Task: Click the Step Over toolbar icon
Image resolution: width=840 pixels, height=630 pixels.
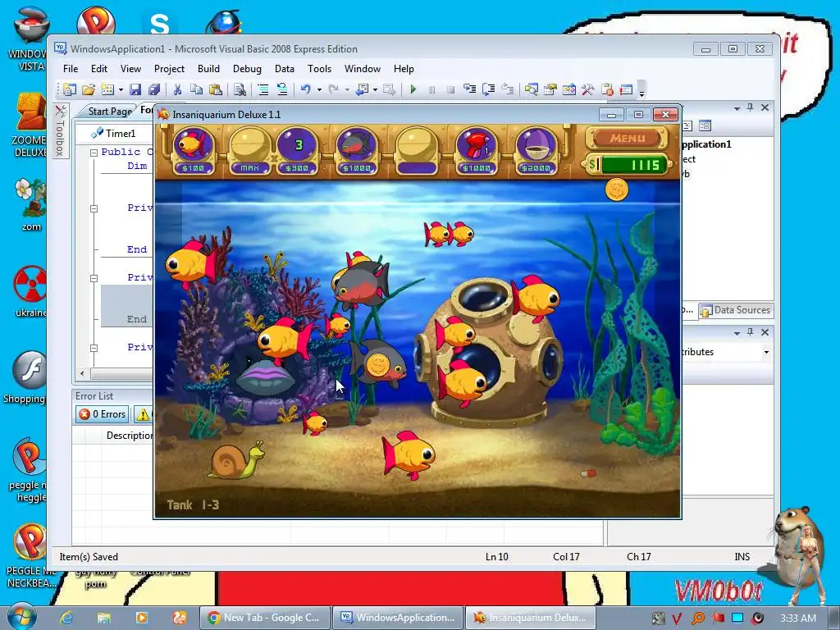Action: 489,89
